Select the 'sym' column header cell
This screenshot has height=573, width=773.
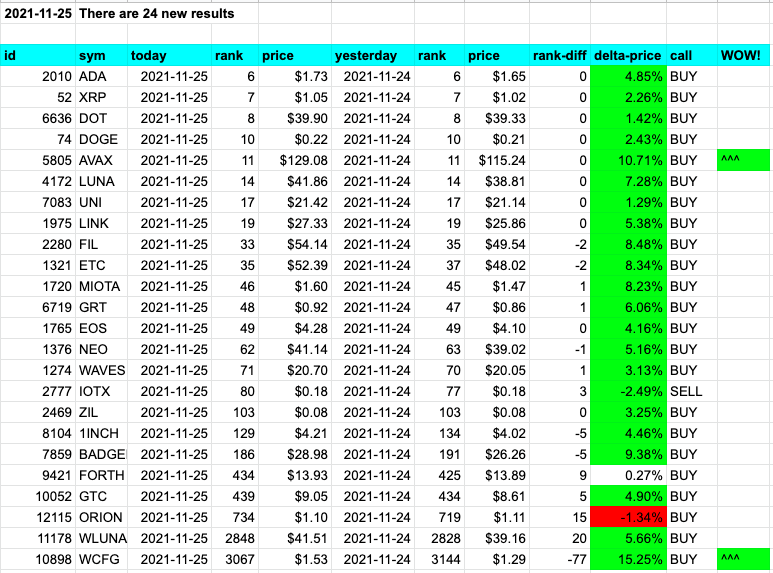pos(102,55)
